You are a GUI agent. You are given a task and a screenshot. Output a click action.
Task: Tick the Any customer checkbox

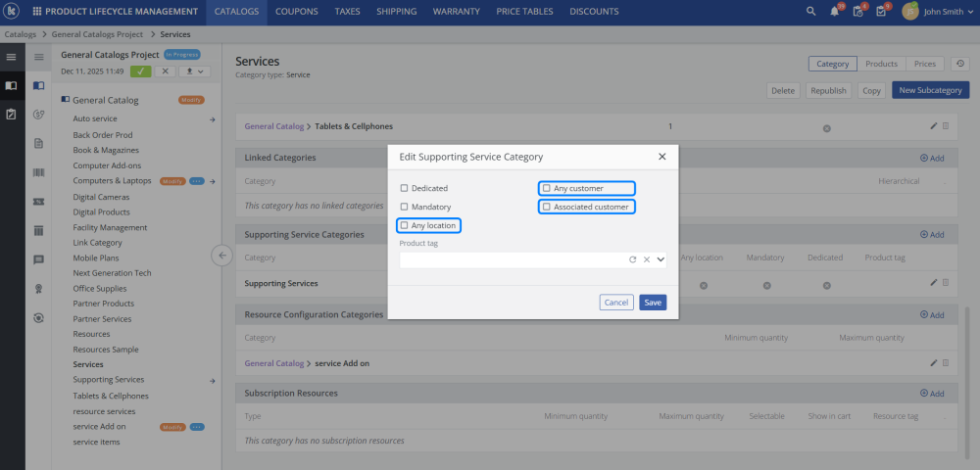(x=547, y=188)
